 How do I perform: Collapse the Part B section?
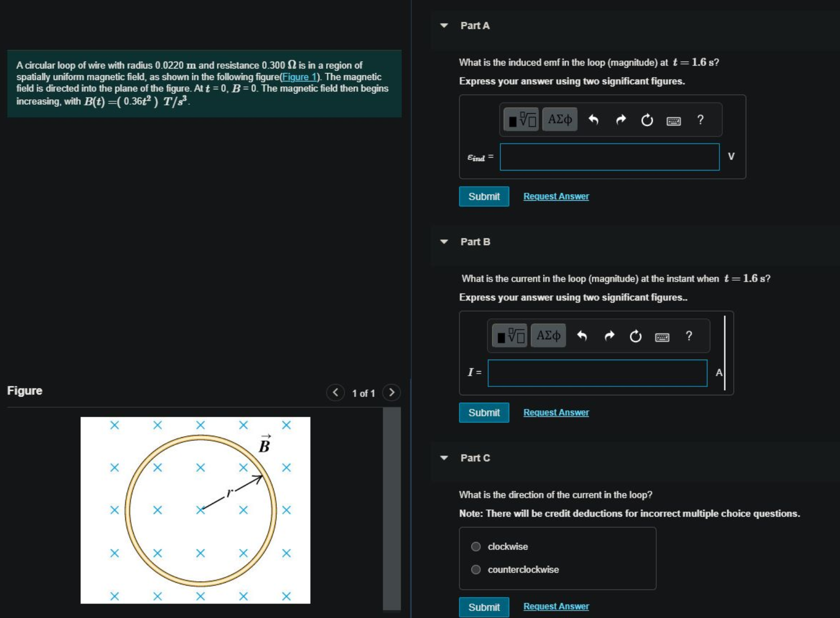pos(444,242)
